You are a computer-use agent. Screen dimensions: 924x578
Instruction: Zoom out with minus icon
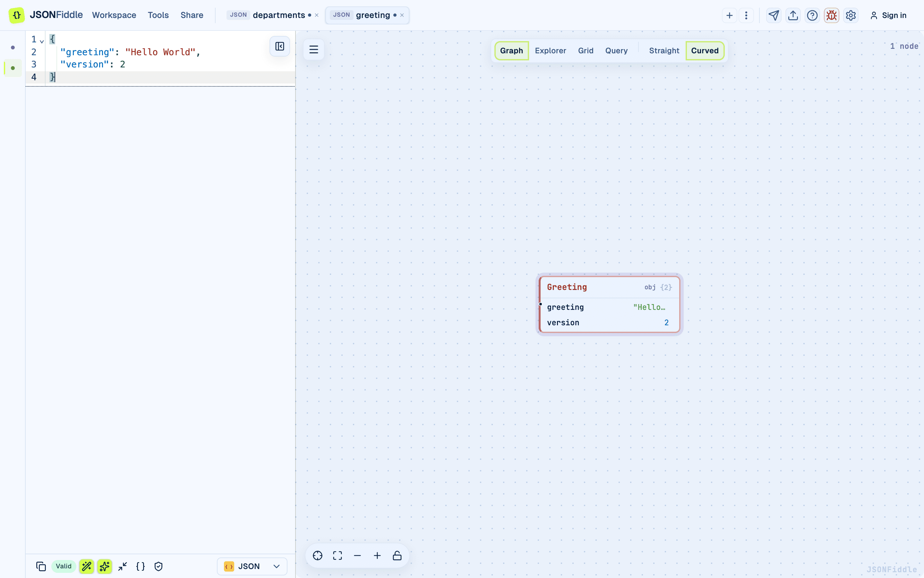click(357, 556)
